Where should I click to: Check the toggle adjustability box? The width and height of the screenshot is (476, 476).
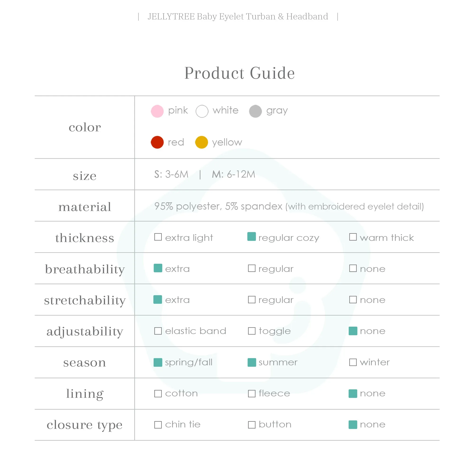coord(252,331)
